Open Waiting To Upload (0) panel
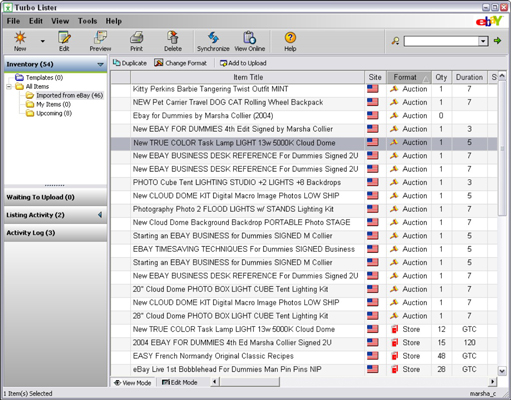 [55, 197]
